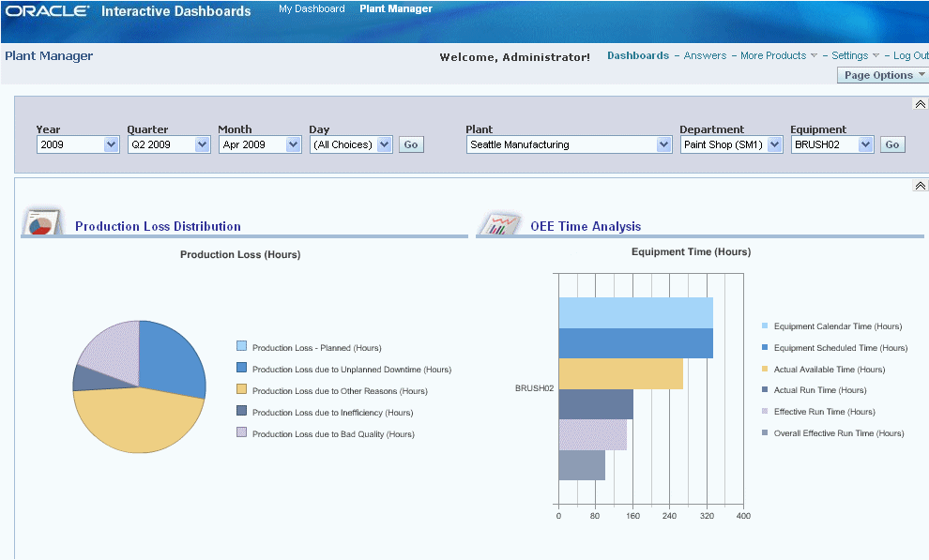
Task: Switch to My Dashboard tab
Action: tap(312, 8)
